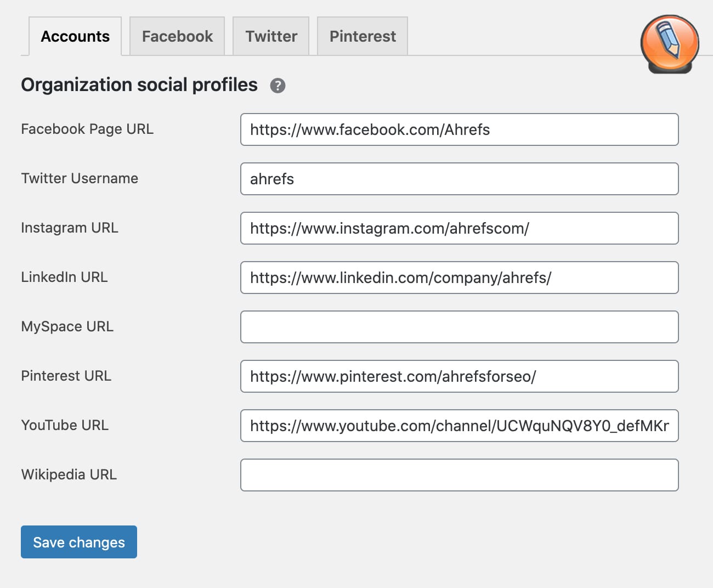Click inside the YouTube URL text box
Viewport: 713px width, 588px height.
point(459,426)
